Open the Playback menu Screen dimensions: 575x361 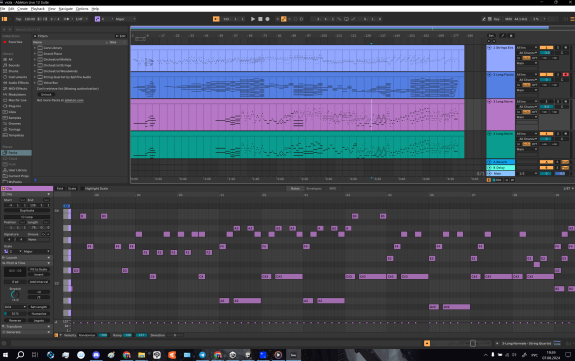(x=38, y=9)
